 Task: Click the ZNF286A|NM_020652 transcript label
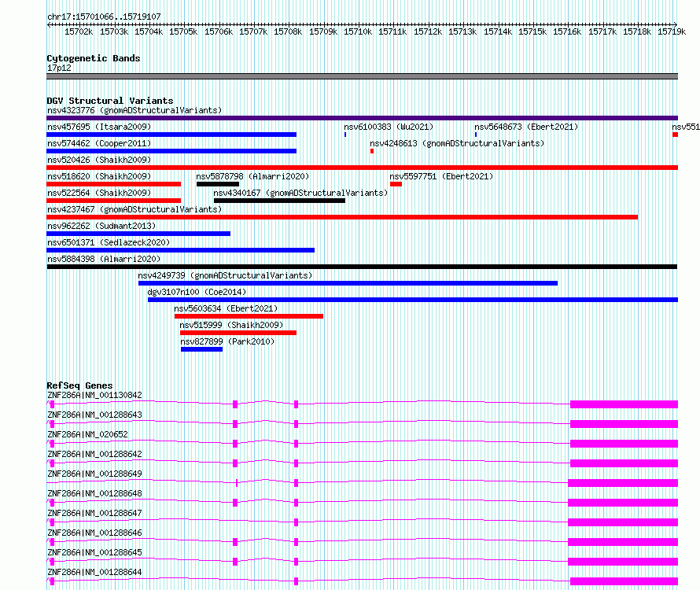click(87, 434)
